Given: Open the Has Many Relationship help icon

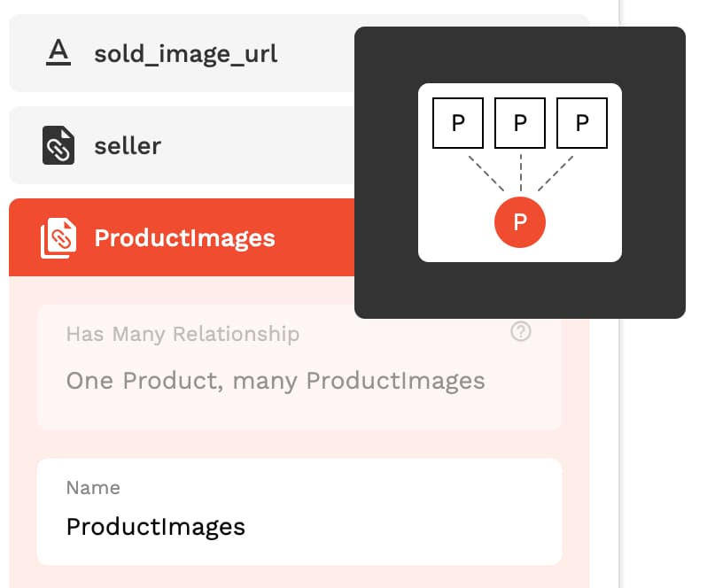Looking at the screenshot, I should pyautogui.click(x=521, y=331).
